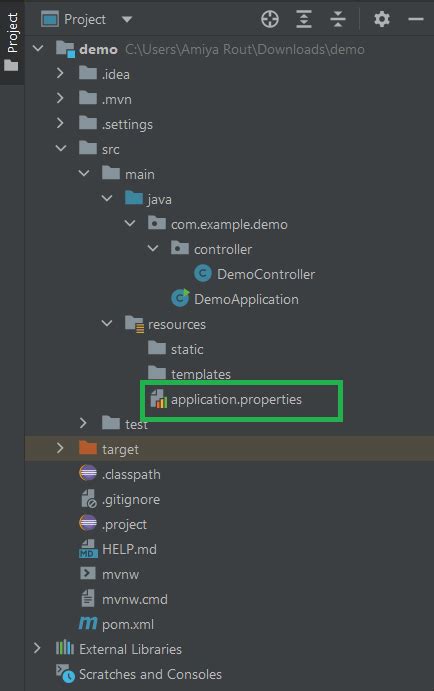Select the 'templates' folder label
This screenshot has height=691, width=434.
(x=200, y=374)
